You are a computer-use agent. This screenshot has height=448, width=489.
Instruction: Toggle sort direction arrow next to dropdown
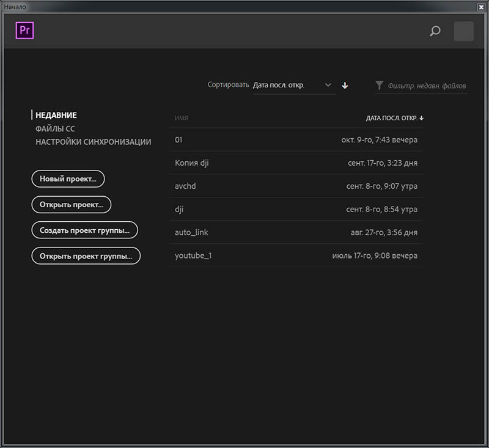point(345,86)
